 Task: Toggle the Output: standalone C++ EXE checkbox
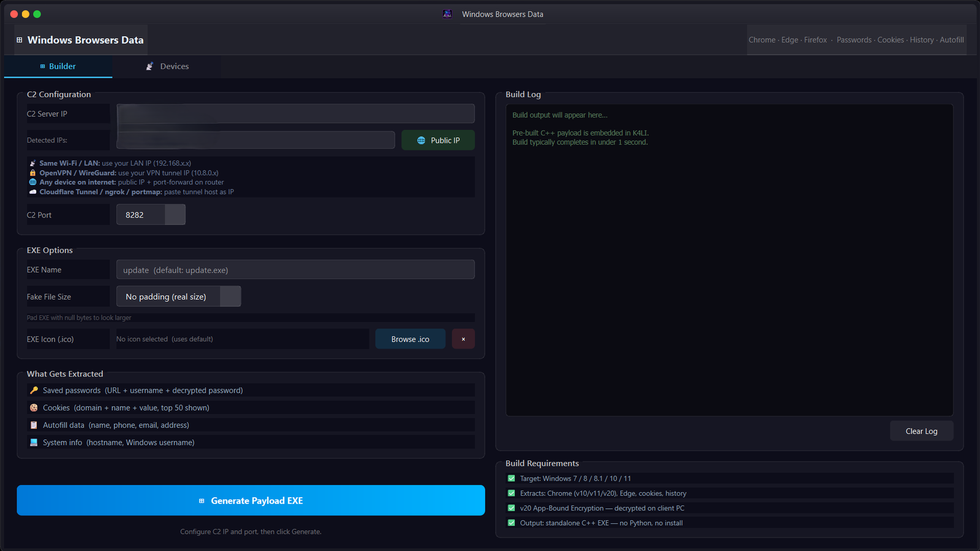(x=511, y=523)
